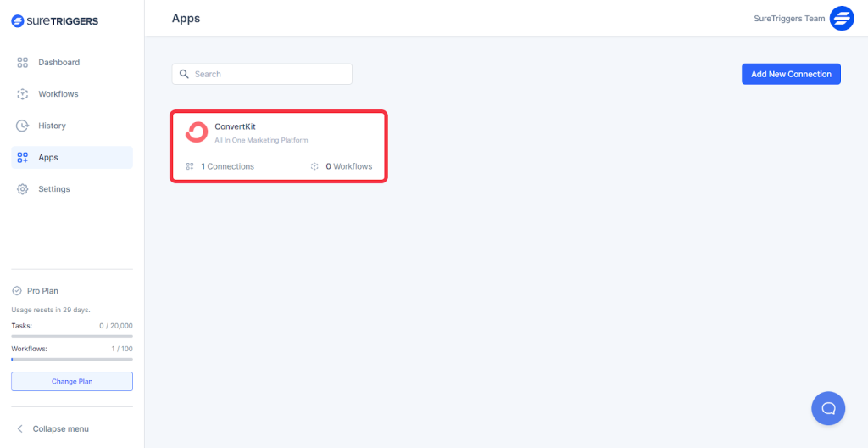868x448 pixels.
Task: Collapse the sidebar menu arrow
Action: 20,429
